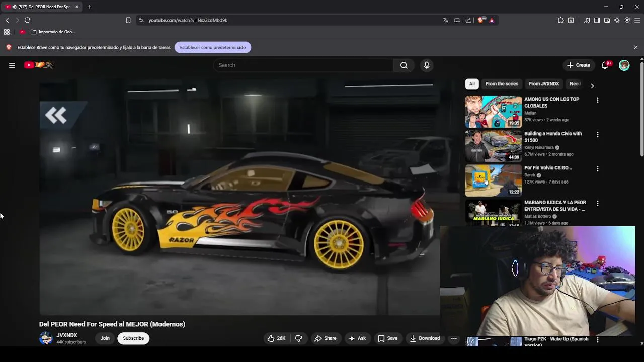Bookmark this page in Brave

(x=128, y=20)
